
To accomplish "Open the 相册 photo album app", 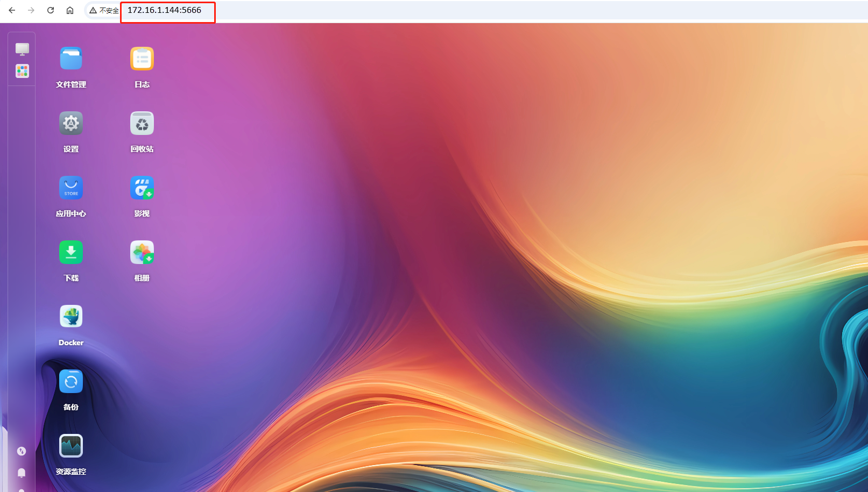I will (x=142, y=253).
